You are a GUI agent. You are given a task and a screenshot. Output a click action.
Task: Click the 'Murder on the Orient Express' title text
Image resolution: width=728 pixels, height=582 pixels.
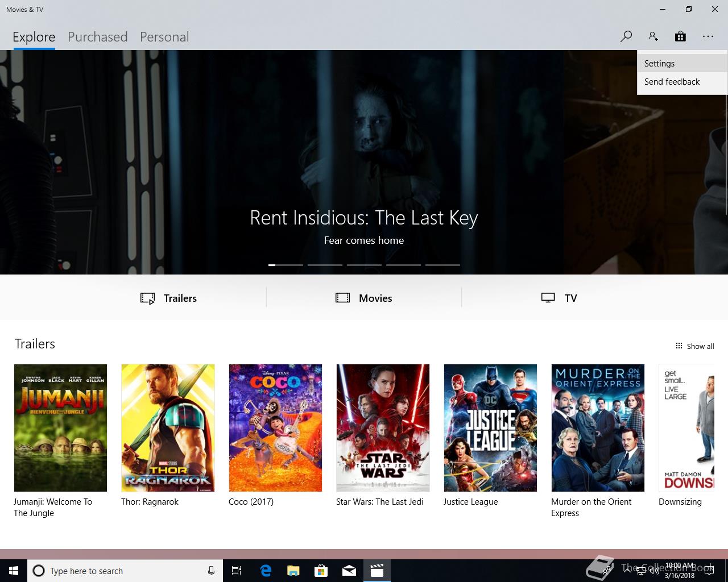point(591,507)
